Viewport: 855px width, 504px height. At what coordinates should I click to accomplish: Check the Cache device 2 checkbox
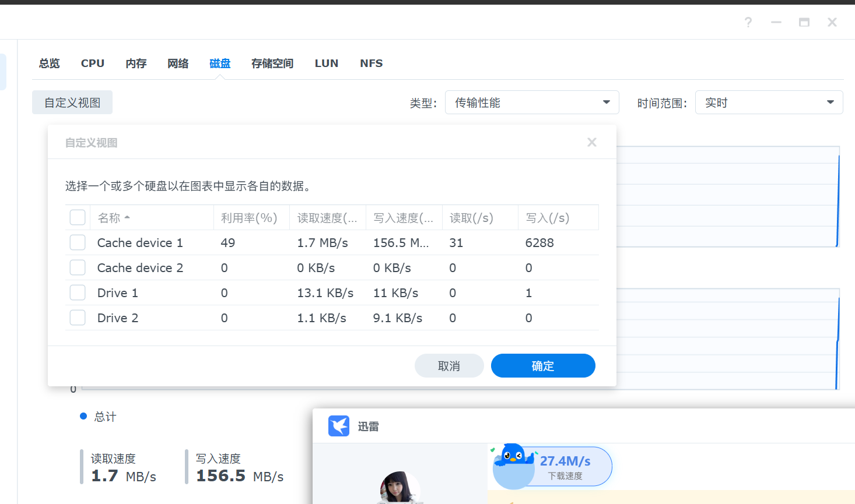(x=78, y=267)
